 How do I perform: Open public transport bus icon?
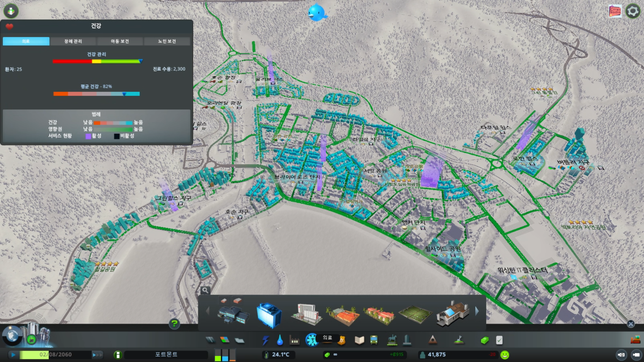point(374,340)
